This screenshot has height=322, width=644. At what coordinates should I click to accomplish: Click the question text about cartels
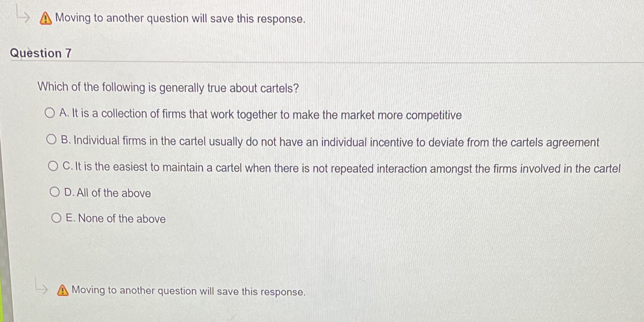pos(168,88)
